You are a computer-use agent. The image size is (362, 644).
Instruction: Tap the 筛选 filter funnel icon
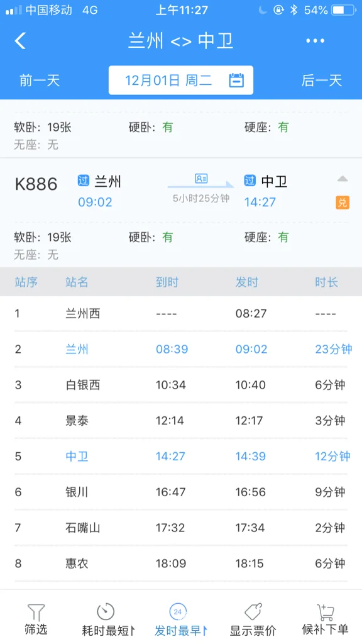36,611
